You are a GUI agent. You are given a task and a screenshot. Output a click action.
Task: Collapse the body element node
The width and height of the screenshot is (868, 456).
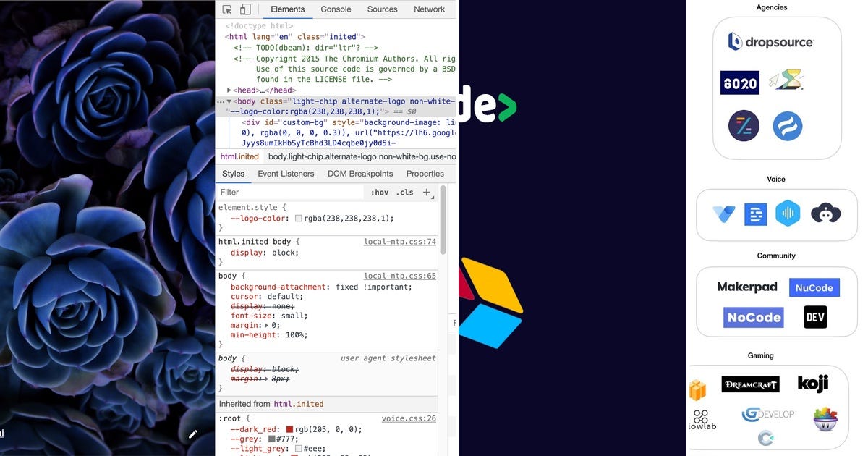pos(230,101)
